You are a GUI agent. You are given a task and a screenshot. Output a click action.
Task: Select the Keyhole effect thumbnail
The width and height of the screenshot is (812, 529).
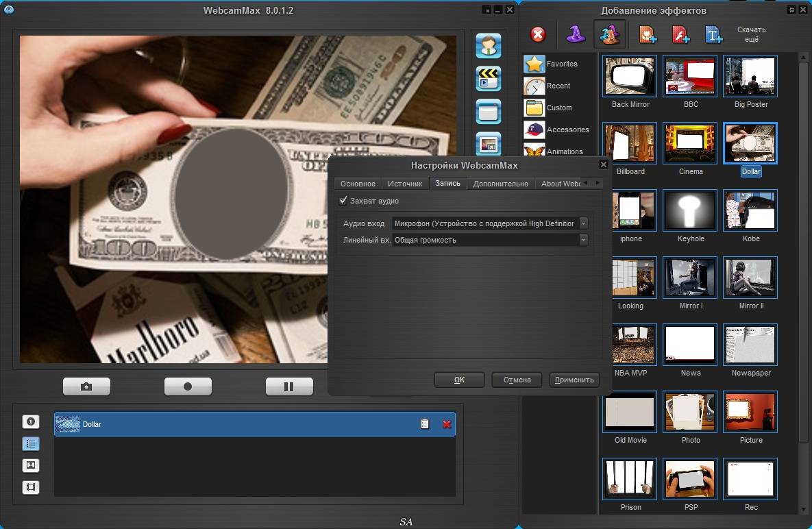690,210
